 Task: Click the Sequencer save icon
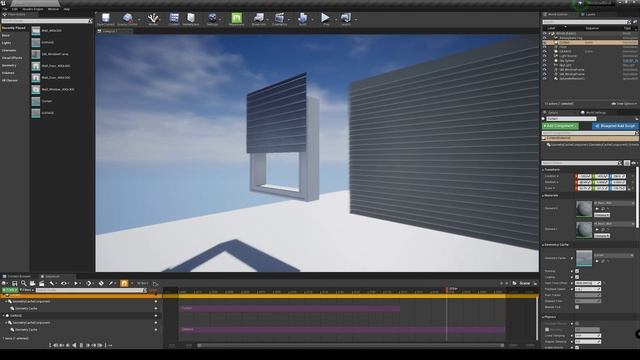tap(14, 283)
